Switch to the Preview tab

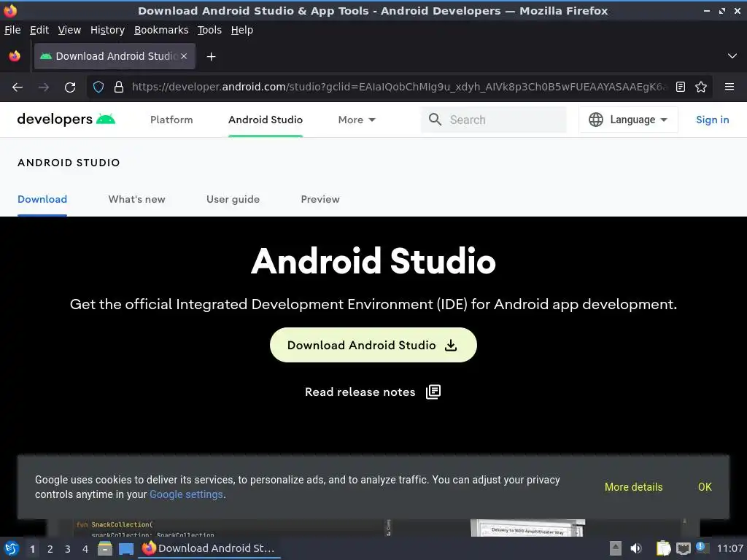pos(320,200)
